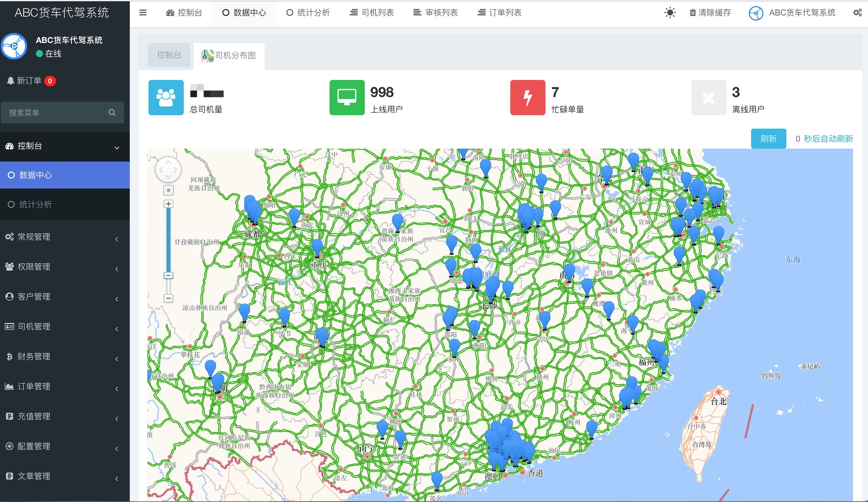Click the 刷新 button
The image size is (868, 502).
(768, 139)
